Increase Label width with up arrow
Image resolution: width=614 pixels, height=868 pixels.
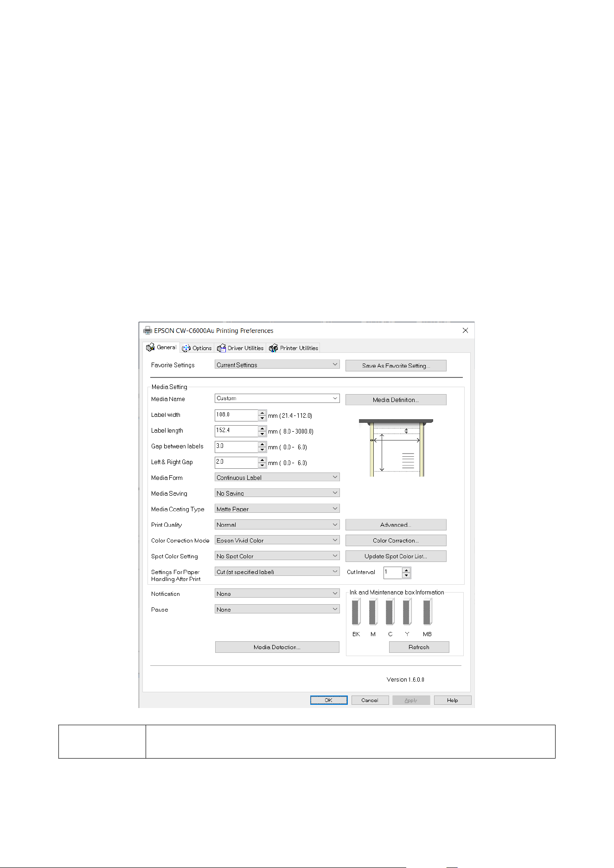point(262,412)
